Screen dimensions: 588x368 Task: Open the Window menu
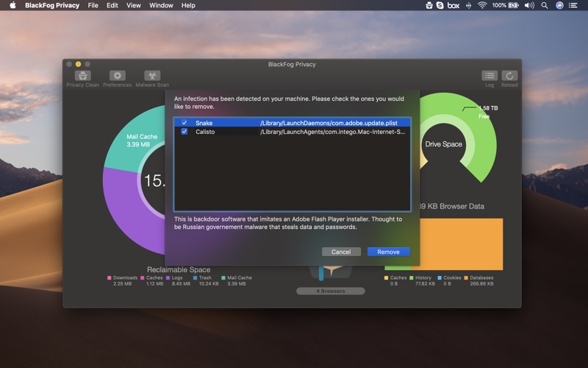[x=161, y=5]
